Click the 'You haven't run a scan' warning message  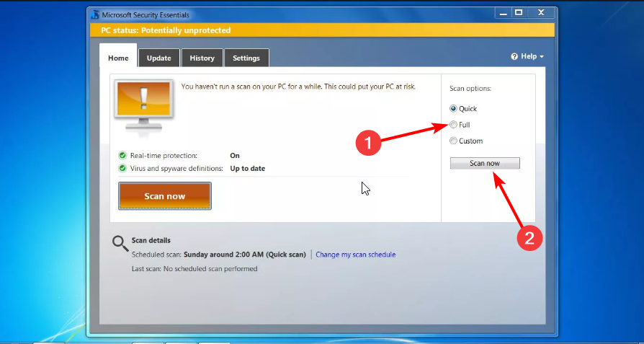coord(299,87)
